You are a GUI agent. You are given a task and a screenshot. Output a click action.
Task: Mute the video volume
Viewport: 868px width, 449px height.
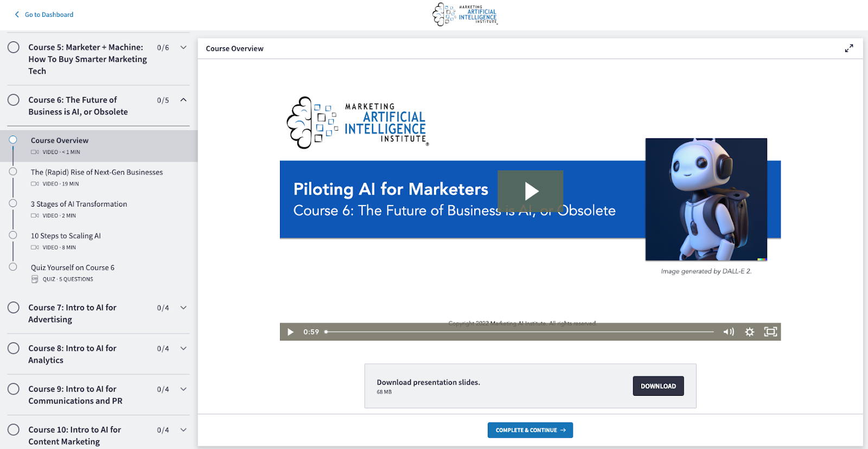pos(729,332)
